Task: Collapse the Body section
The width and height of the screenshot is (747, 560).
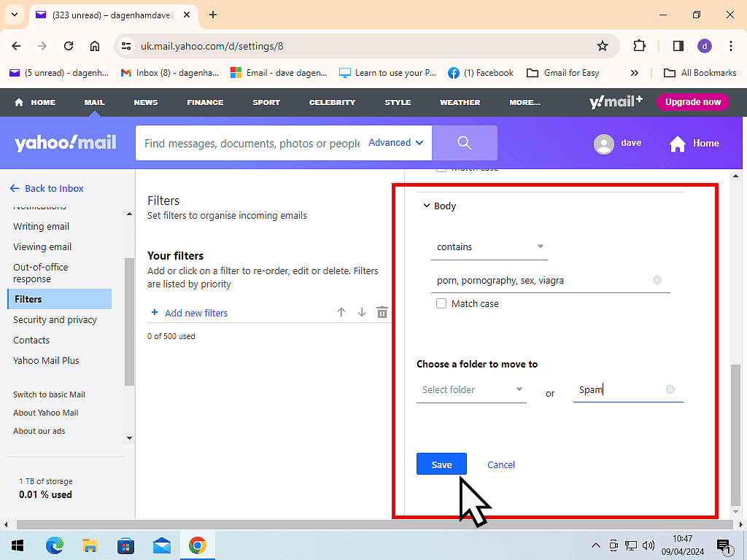Action: pos(427,206)
